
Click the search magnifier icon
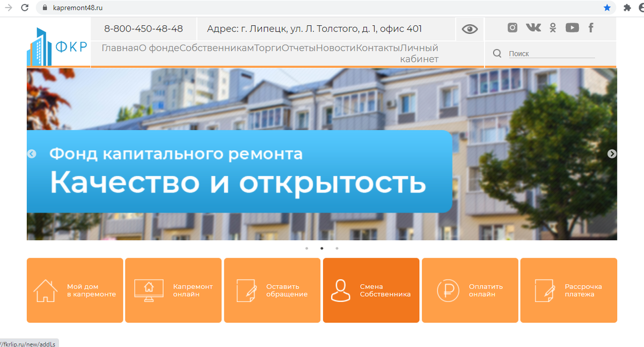click(x=497, y=53)
